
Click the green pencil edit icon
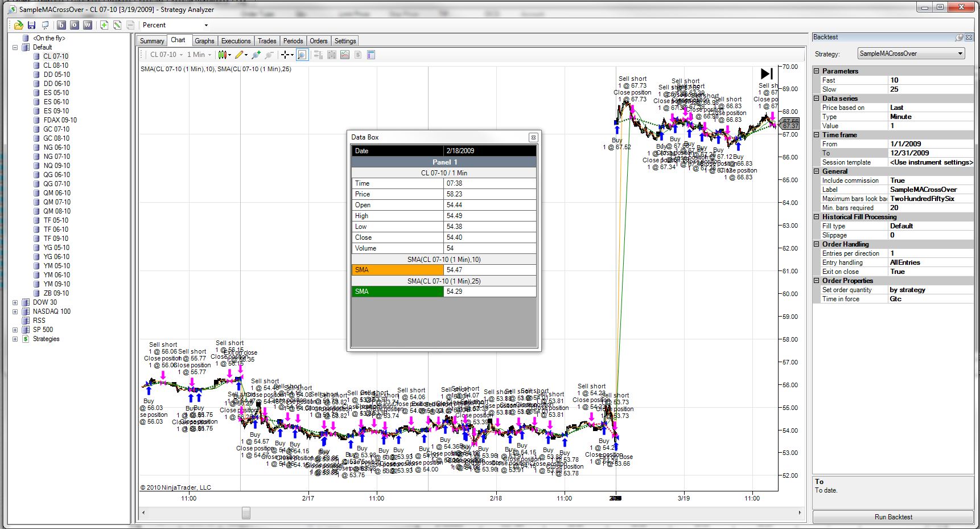117,25
